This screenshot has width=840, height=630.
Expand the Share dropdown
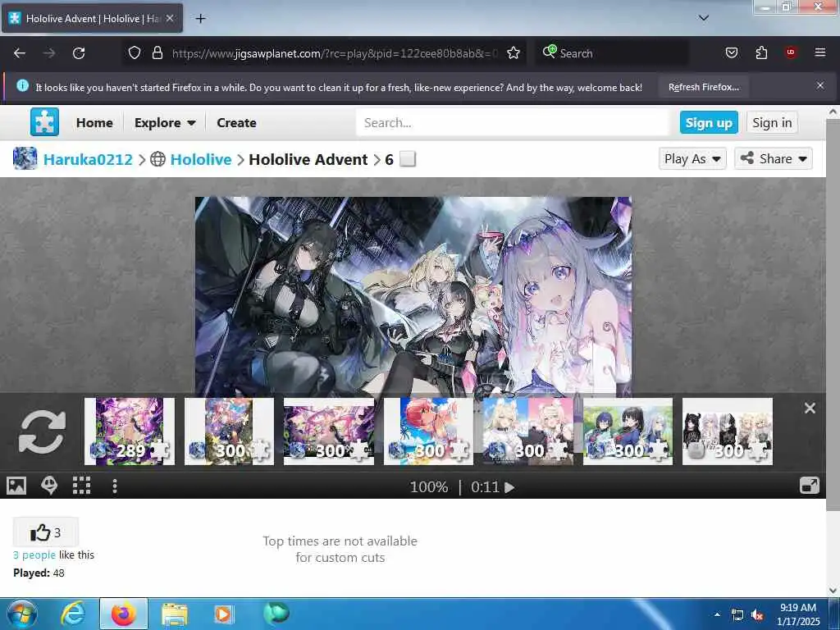(x=773, y=158)
